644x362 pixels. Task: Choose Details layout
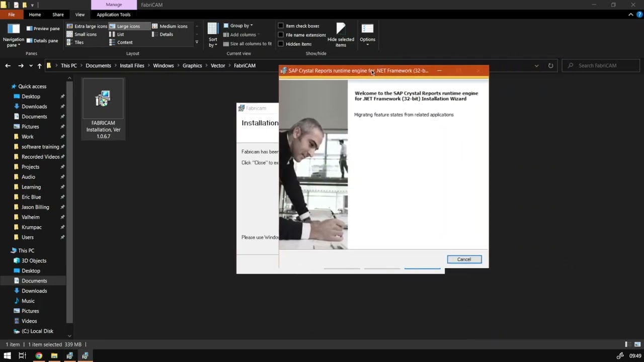point(163,34)
